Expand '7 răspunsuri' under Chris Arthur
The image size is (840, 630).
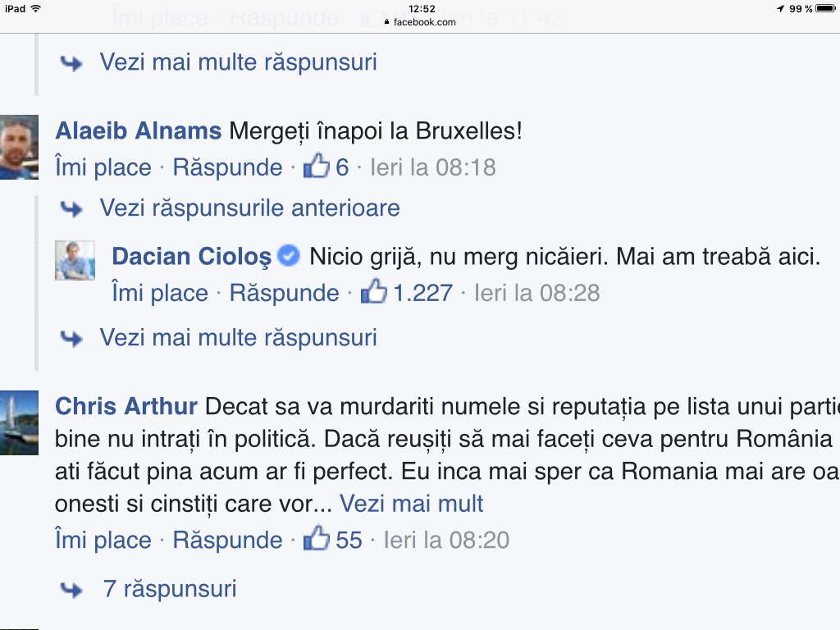click(x=169, y=588)
